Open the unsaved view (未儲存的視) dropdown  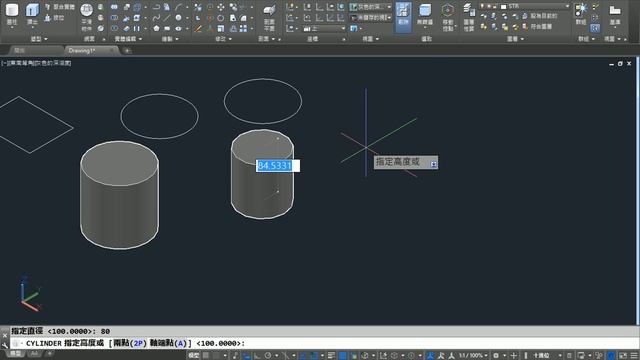[x=371, y=18]
